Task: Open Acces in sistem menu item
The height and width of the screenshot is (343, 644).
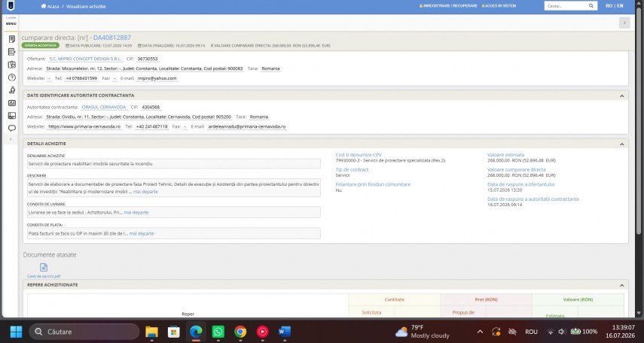Action: click(x=499, y=6)
